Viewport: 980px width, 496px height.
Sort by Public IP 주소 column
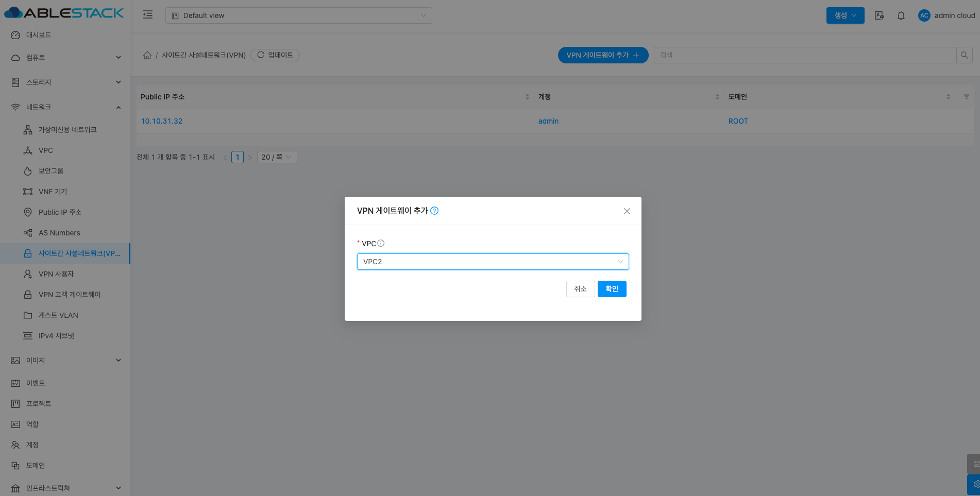click(x=527, y=97)
